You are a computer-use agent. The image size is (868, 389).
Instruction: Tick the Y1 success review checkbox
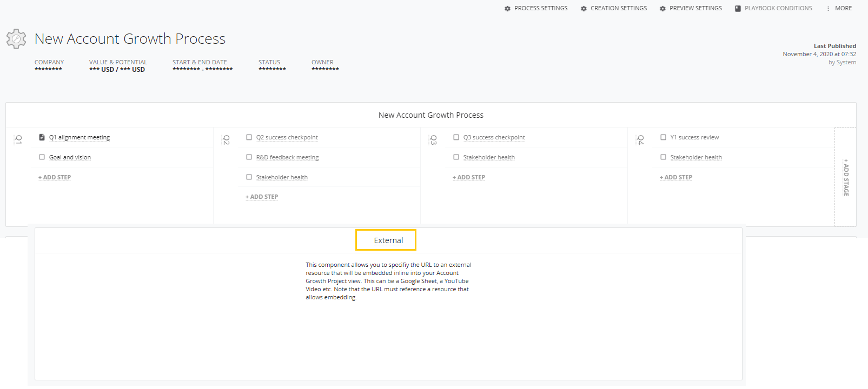pyautogui.click(x=663, y=137)
